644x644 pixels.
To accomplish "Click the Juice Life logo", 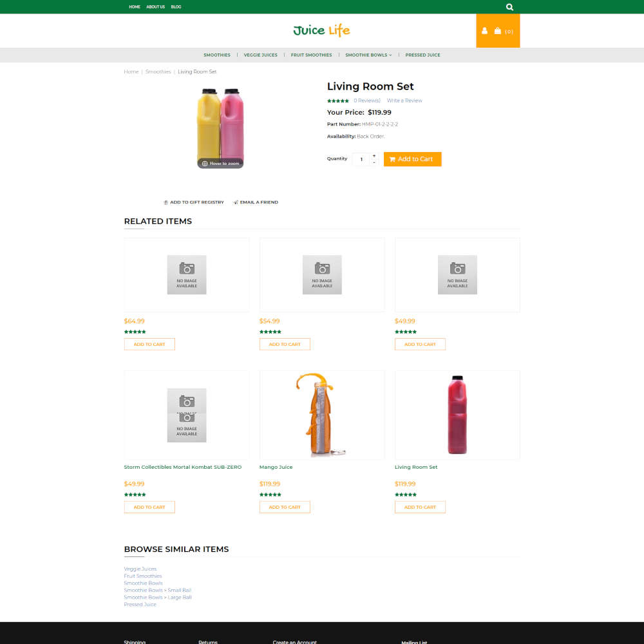I will point(321,30).
